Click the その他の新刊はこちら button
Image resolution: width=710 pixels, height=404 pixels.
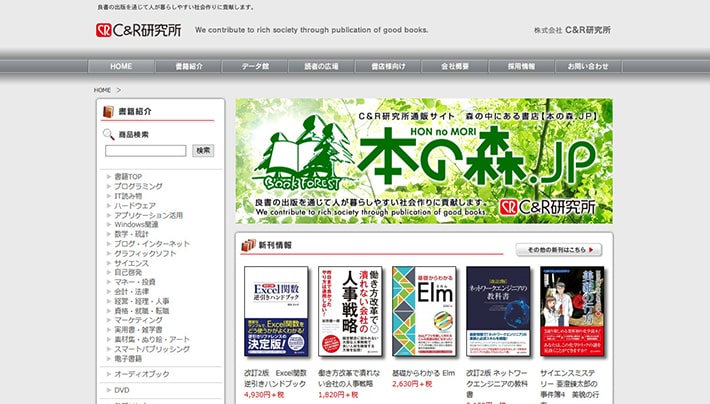point(559,250)
